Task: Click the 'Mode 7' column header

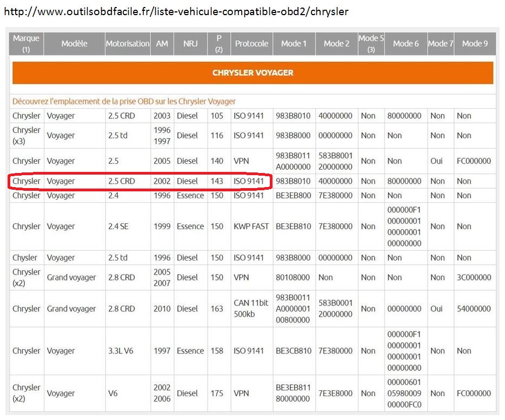Action: coord(441,44)
